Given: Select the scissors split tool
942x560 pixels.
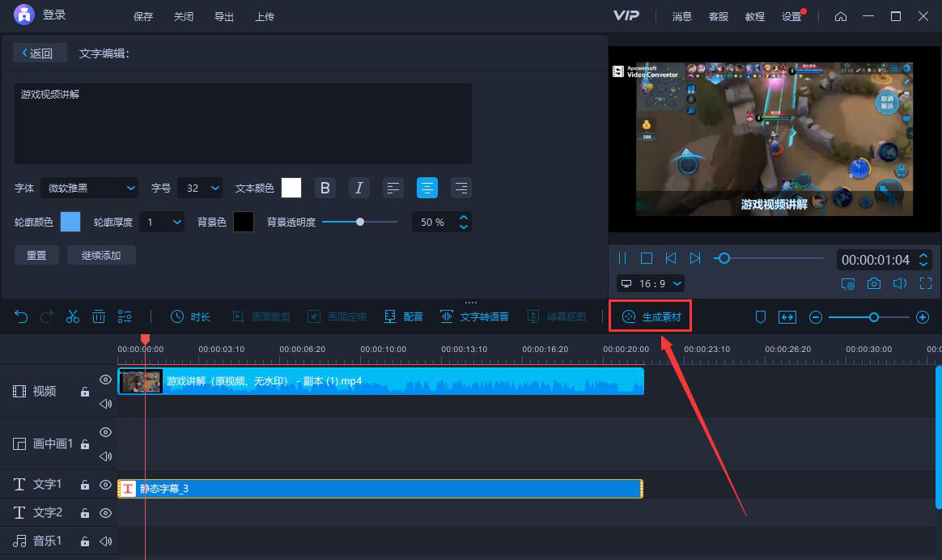Looking at the screenshot, I should pyautogui.click(x=73, y=316).
